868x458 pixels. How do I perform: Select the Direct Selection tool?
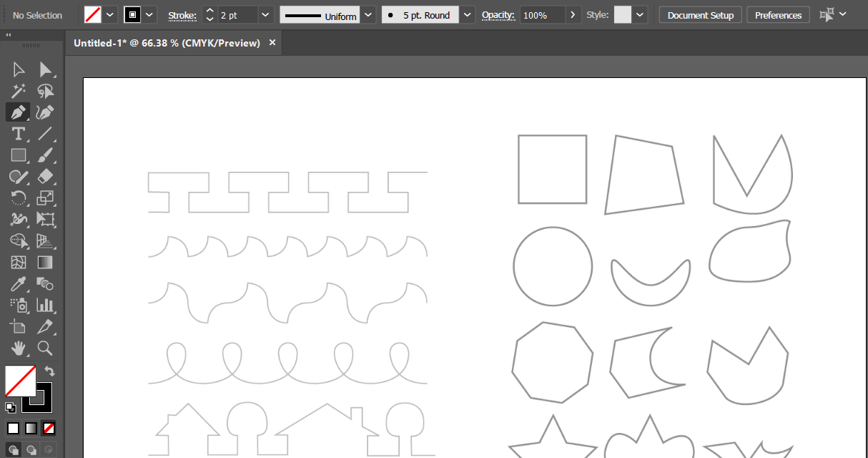[46, 69]
